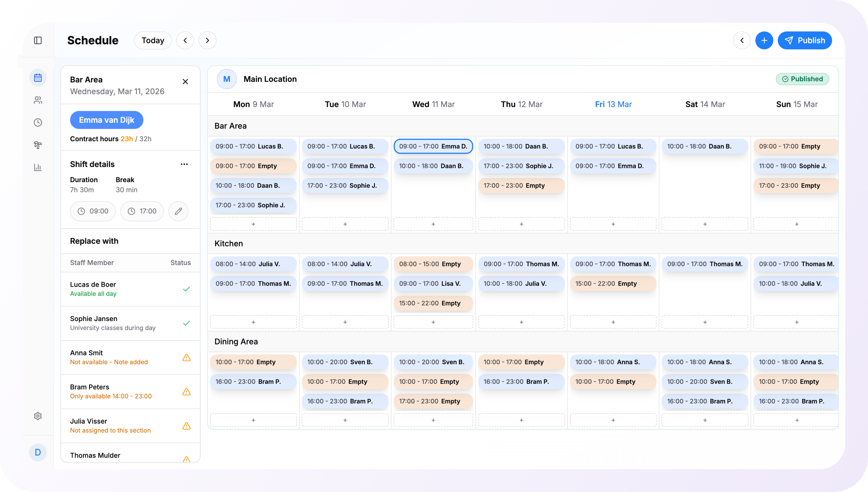
Task: Select Tue 10 Mar column header
Action: pyautogui.click(x=345, y=104)
